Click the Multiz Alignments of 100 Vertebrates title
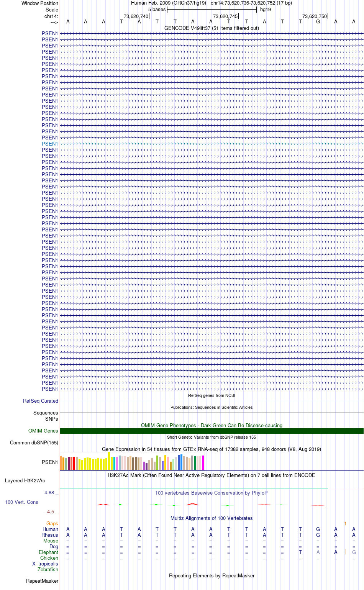This screenshot has width=364, height=590. click(x=212, y=518)
